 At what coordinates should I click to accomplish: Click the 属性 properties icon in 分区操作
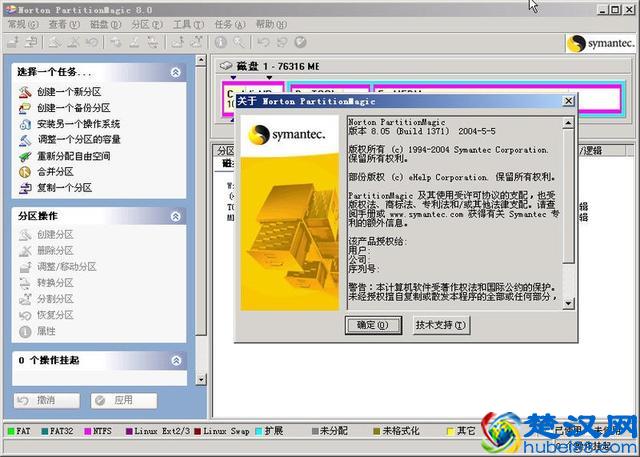pyautogui.click(x=26, y=331)
